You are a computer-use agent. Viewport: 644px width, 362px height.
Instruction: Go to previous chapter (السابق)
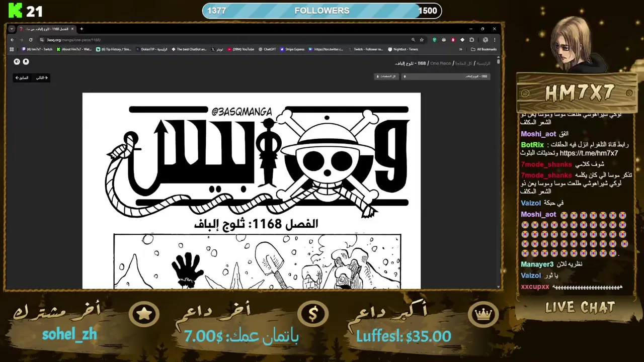tap(22, 77)
